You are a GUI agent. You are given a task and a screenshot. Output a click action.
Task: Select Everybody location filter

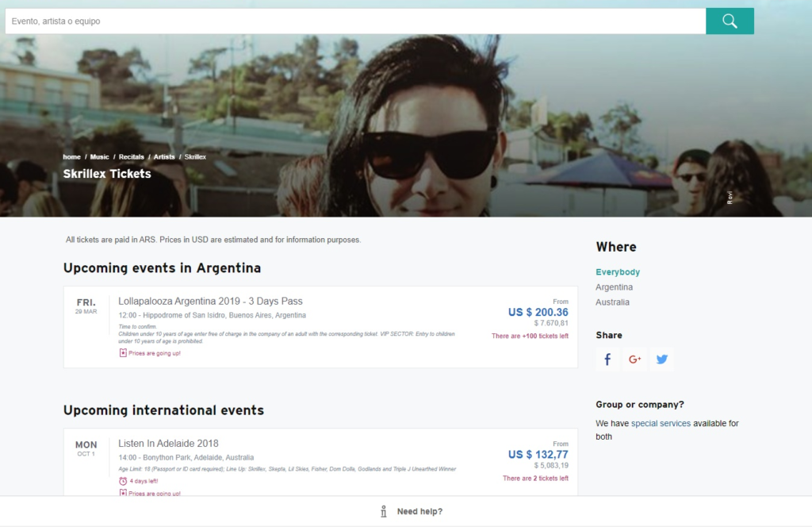(x=618, y=272)
